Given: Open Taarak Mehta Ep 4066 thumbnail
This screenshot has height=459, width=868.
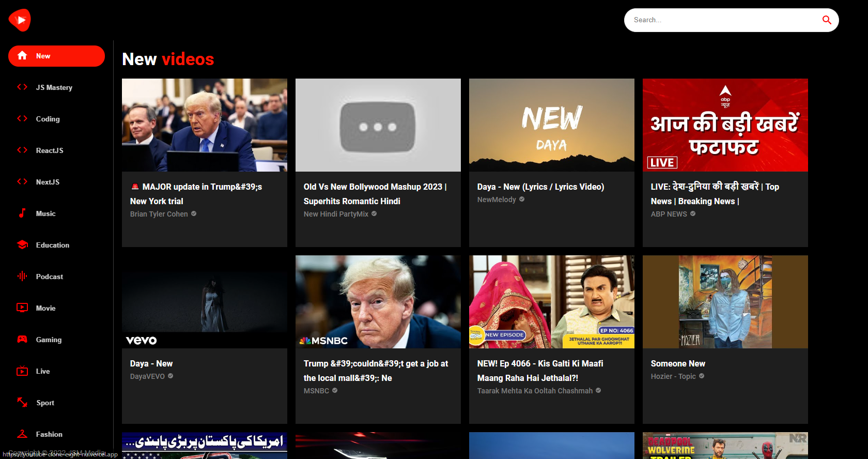Looking at the screenshot, I should 552,302.
